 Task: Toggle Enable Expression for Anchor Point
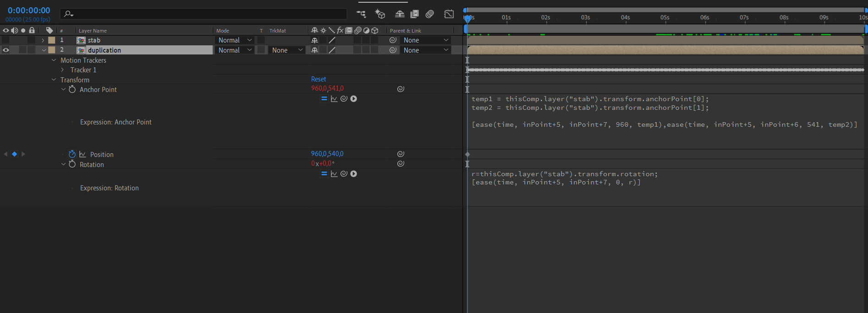pos(324,99)
